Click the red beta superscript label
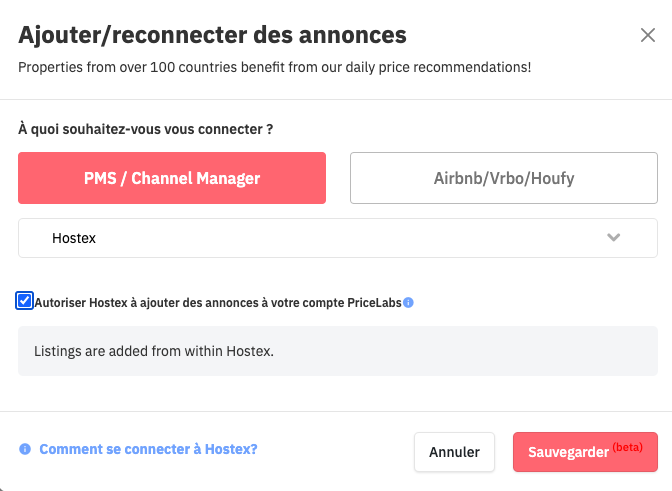This screenshot has height=491, width=672. [627, 446]
